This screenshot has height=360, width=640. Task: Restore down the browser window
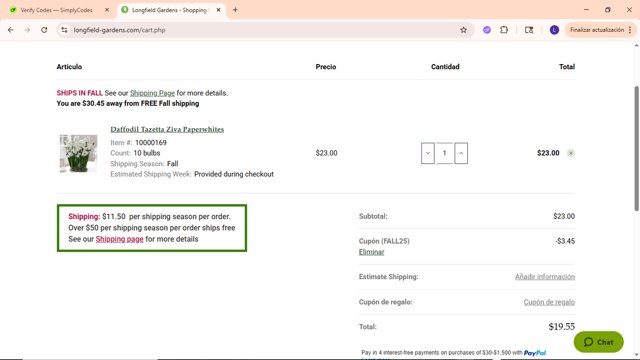(608, 10)
